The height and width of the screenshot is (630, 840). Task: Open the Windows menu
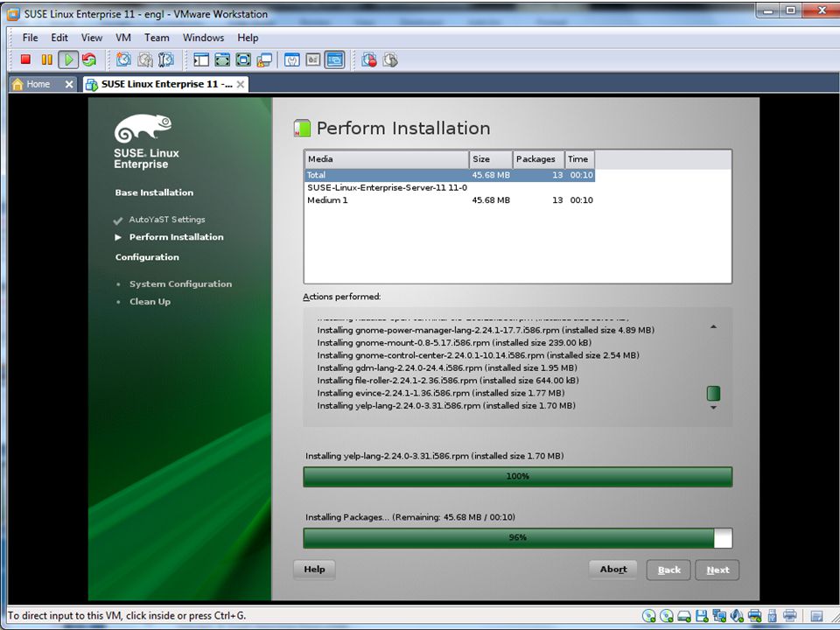click(x=204, y=38)
